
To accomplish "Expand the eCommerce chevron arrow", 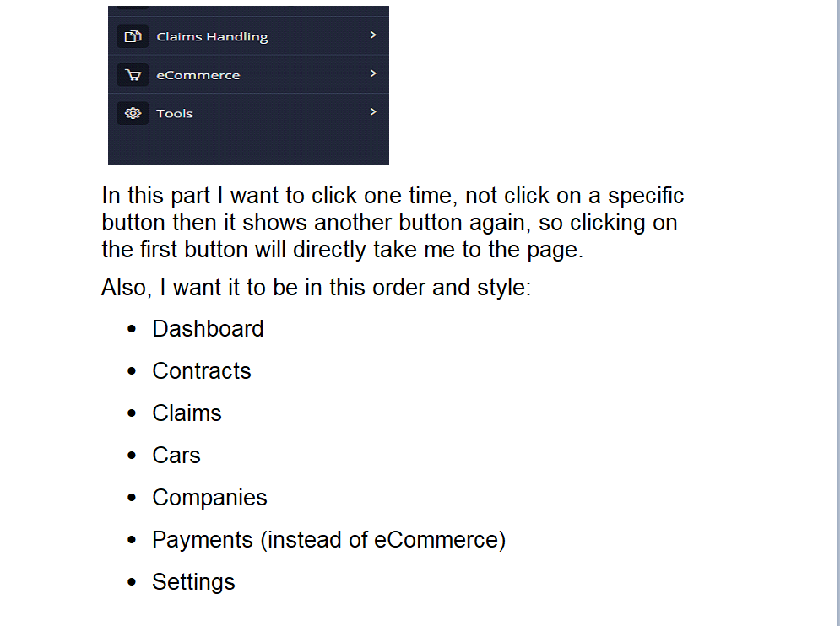I will pyautogui.click(x=373, y=73).
